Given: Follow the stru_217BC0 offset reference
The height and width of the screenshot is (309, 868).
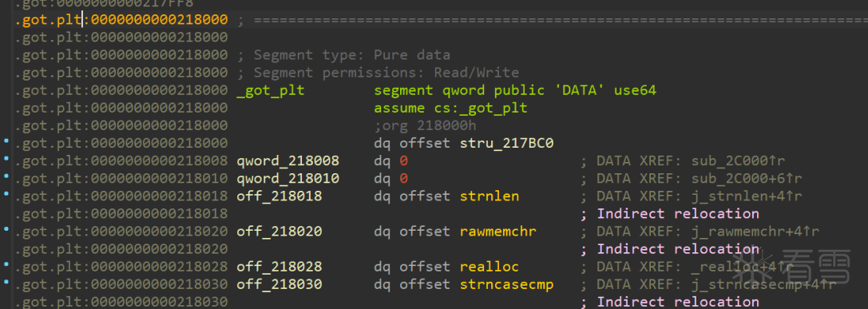Looking at the screenshot, I should click(x=506, y=144).
